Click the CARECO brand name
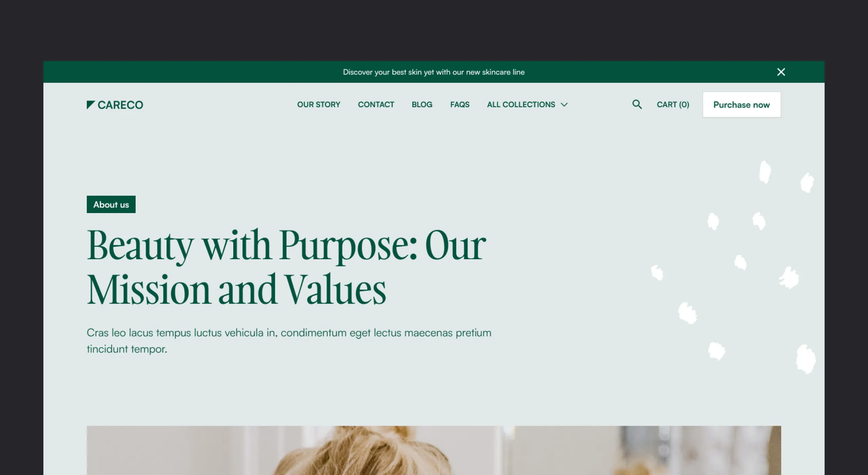This screenshot has width=868, height=475. click(x=120, y=105)
